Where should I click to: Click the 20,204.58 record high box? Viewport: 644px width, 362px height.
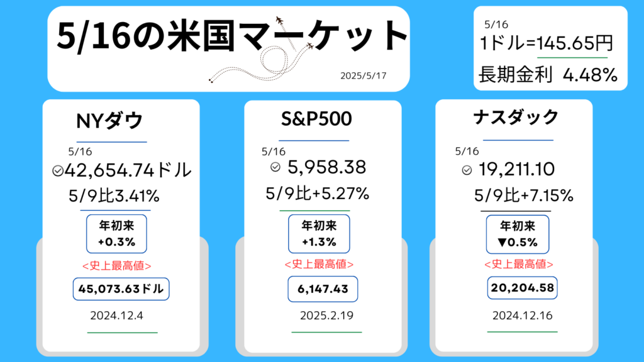[x=523, y=288]
